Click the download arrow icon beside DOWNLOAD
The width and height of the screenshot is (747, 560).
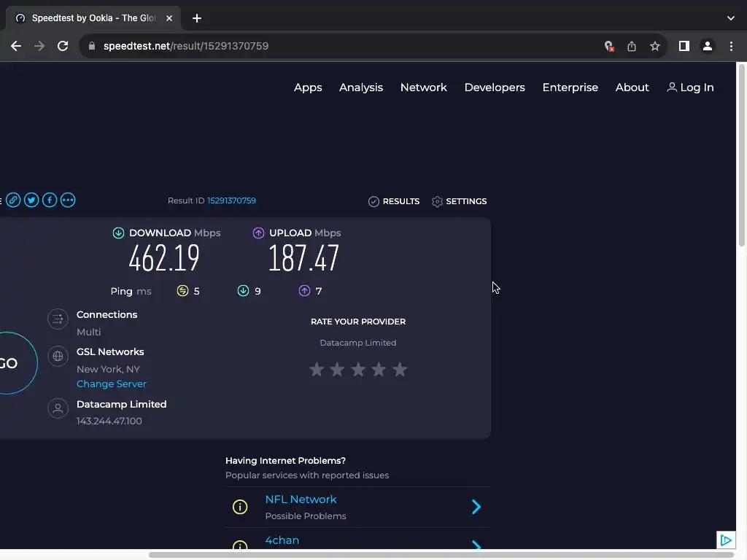coord(118,233)
